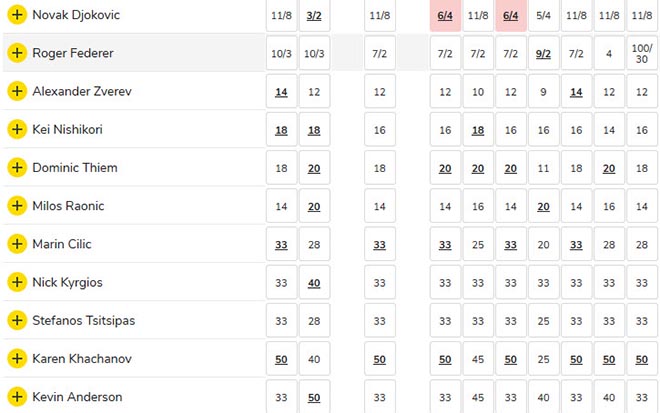Viewport: 660px width, 413px height.
Task: Click the Roger Federer name
Action: tap(74, 53)
